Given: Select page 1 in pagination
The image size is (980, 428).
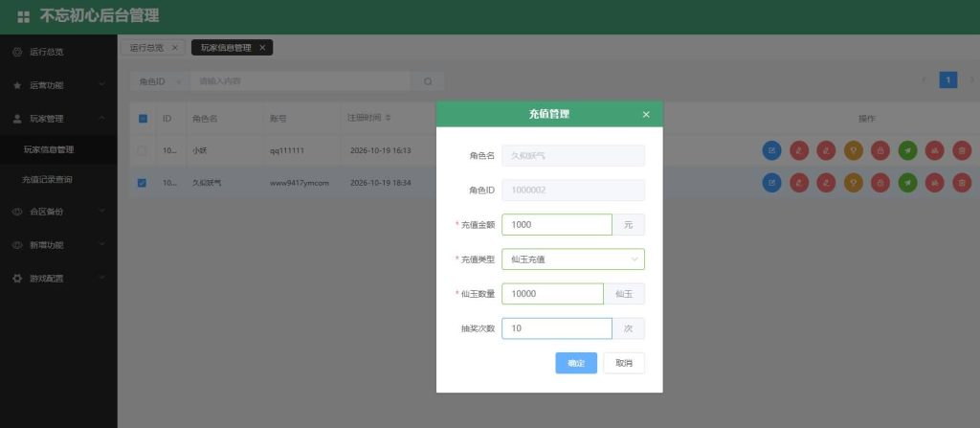Looking at the screenshot, I should tap(948, 79).
